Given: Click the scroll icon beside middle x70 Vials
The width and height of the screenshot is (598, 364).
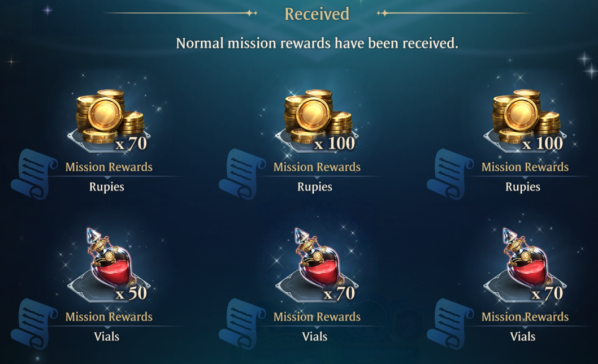Looking at the screenshot, I should (242, 324).
